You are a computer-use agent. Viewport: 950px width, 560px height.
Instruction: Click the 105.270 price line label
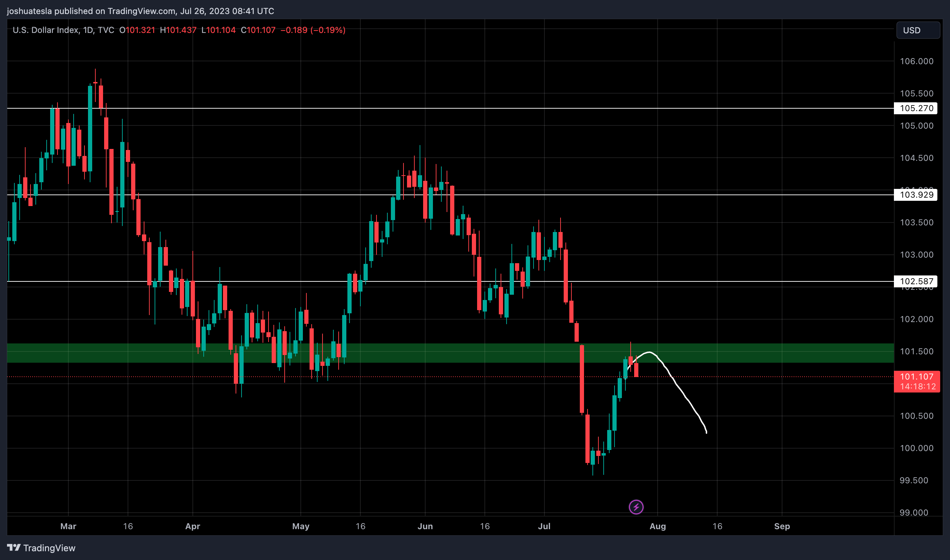[x=916, y=108]
